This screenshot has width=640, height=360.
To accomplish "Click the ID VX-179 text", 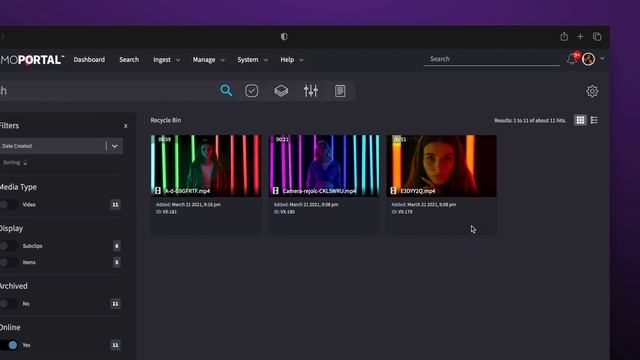I will [x=402, y=212].
